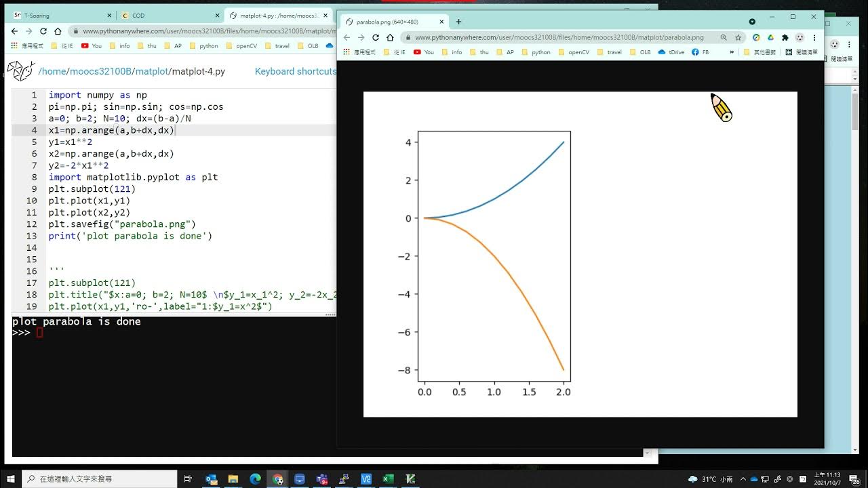Close the COD tab
Viewport: 868px width, 488px height.
pyautogui.click(x=216, y=16)
